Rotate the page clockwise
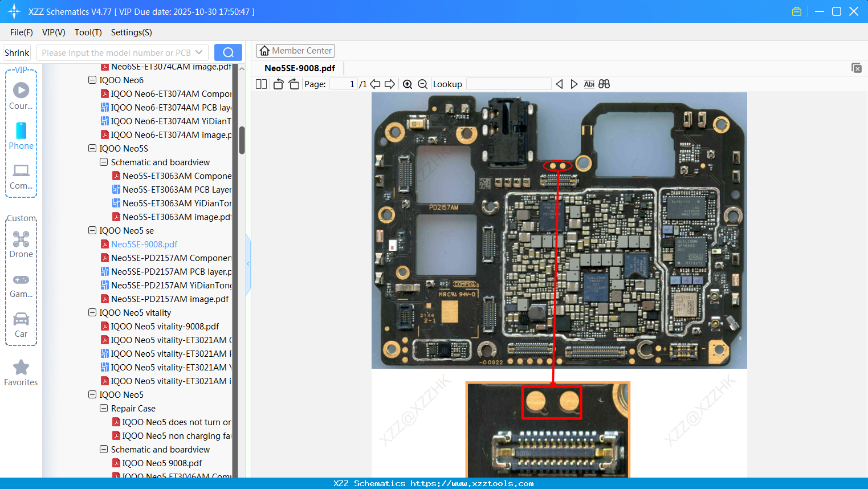This screenshot has height=489, width=868. coord(294,84)
